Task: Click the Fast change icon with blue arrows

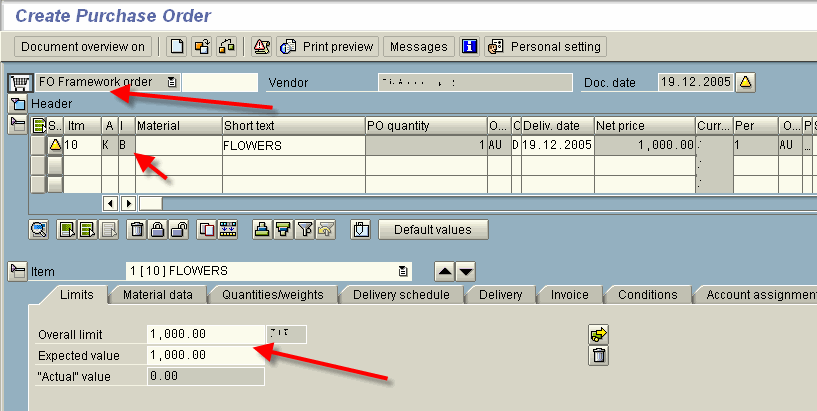Action: (228, 230)
